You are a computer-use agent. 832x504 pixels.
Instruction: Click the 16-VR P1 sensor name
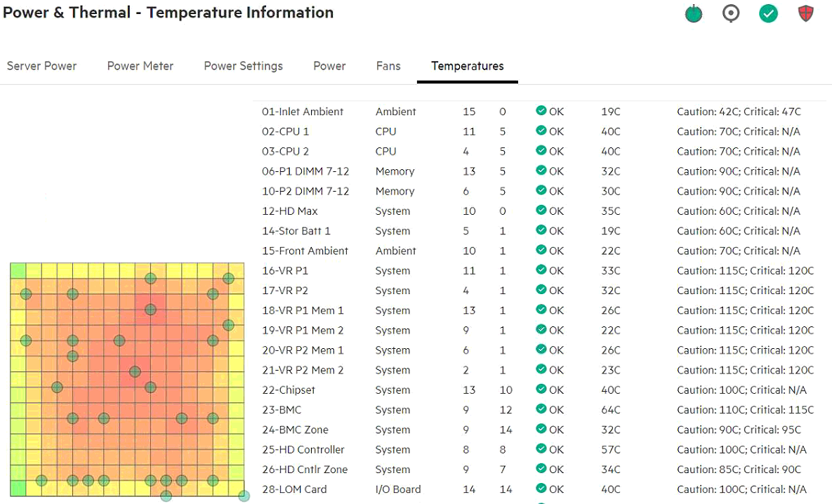coord(285,271)
